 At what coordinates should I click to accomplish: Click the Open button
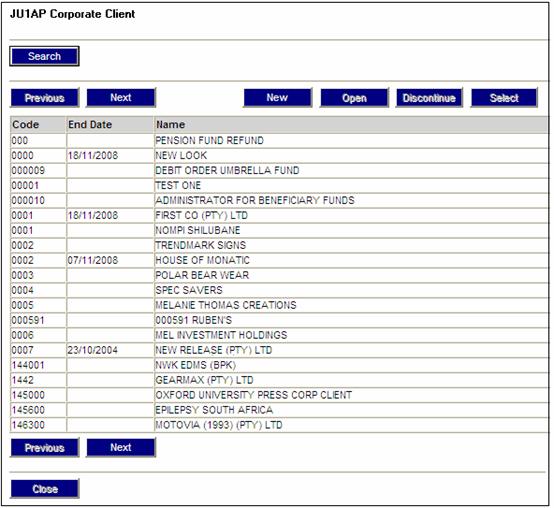[x=354, y=98]
